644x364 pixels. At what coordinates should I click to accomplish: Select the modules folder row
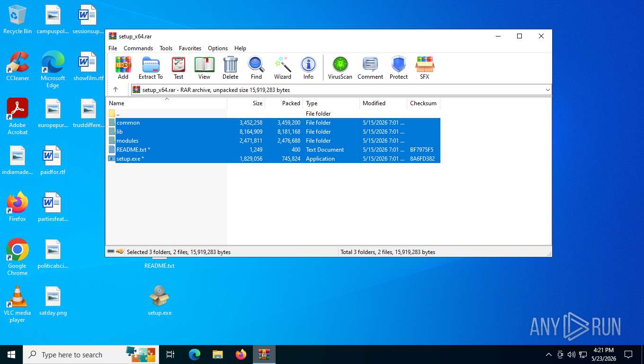[x=274, y=141]
